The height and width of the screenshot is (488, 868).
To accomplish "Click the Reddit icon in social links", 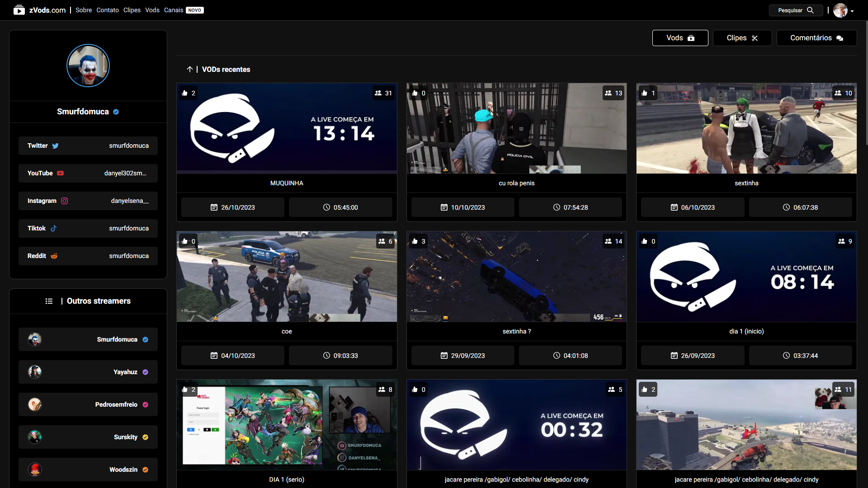I will point(54,256).
